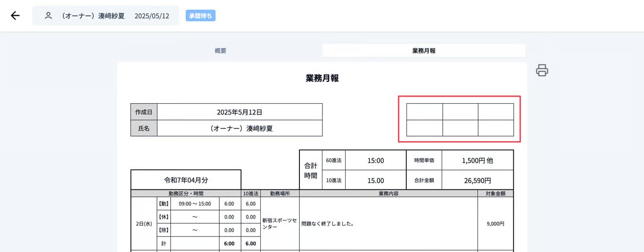Image resolution: width=644 pixels, height=252 pixels.
Task: Click the 承認待ち status badge
Action: tap(200, 16)
